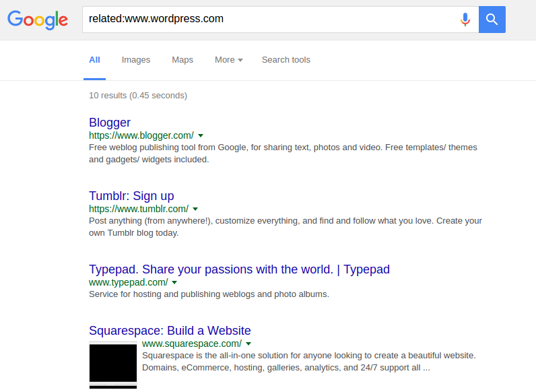Image resolution: width=536 pixels, height=392 pixels.
Task: Click the www.typepad.com/ URL text
Action: tap(128, 282)
